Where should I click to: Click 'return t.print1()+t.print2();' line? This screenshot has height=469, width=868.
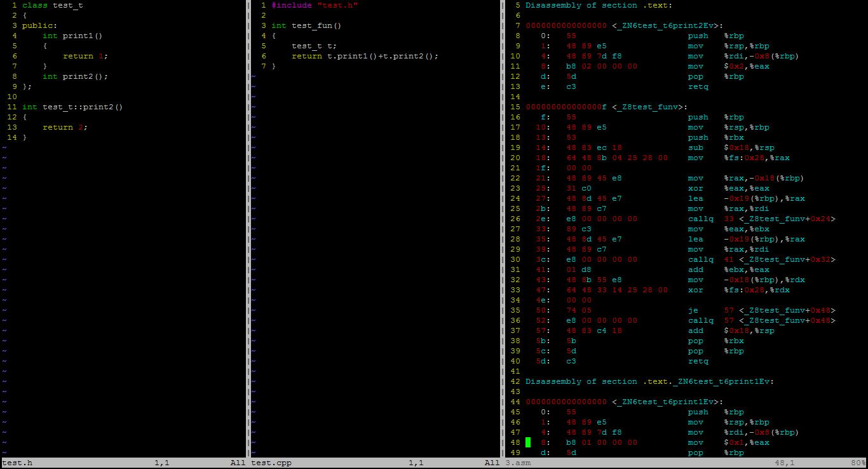click(365, 56)
